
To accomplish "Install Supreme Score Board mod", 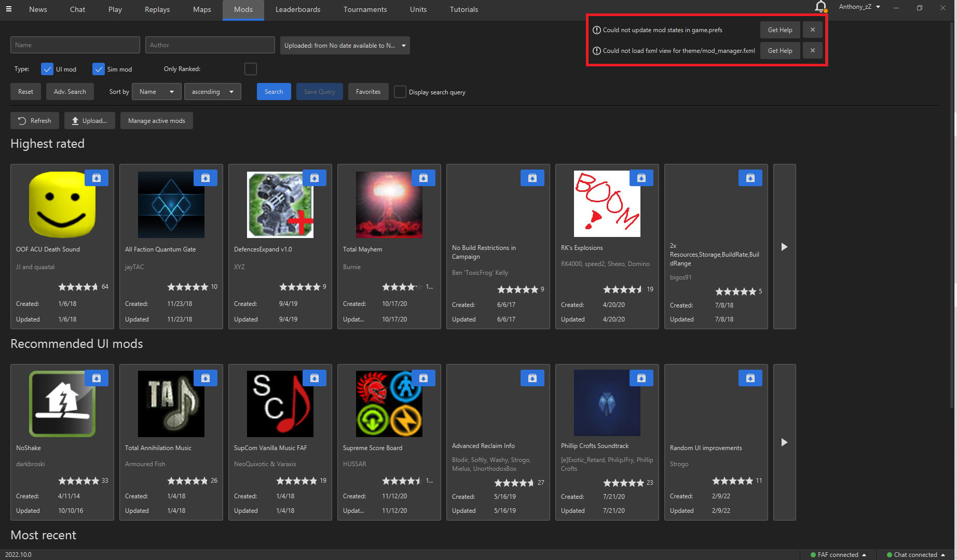I will point(423,378).
